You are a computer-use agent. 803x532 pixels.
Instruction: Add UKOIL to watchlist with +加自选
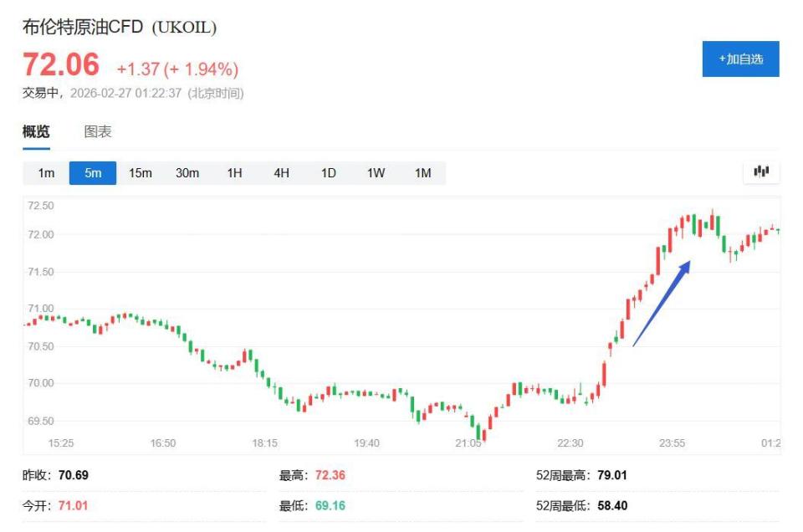point(740,59)
